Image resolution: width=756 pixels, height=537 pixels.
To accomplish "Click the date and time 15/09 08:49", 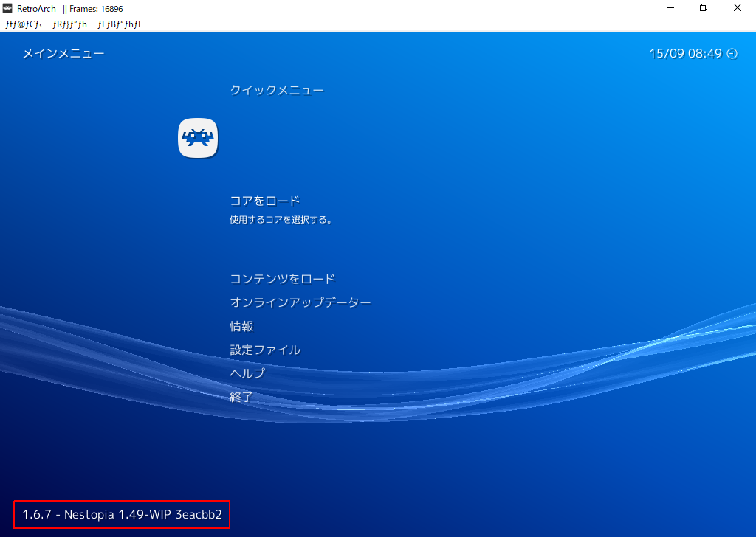I will click(686, 53).
